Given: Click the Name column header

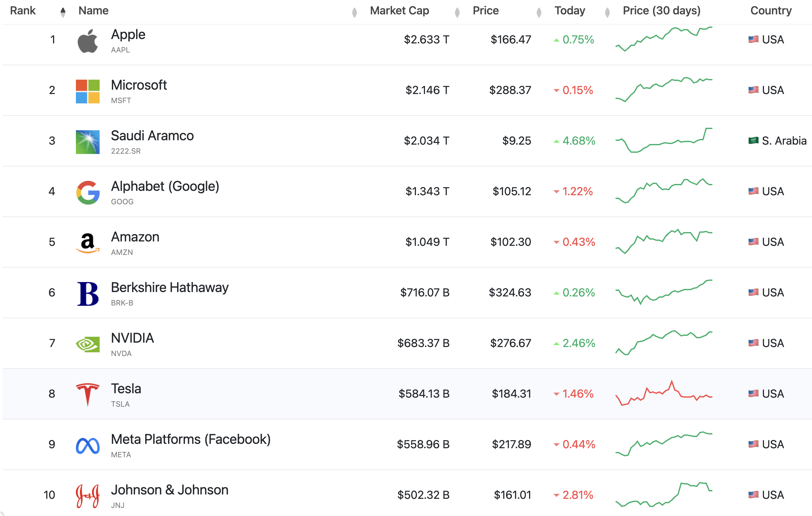Looking at the screenshot, I should (93, 11).
